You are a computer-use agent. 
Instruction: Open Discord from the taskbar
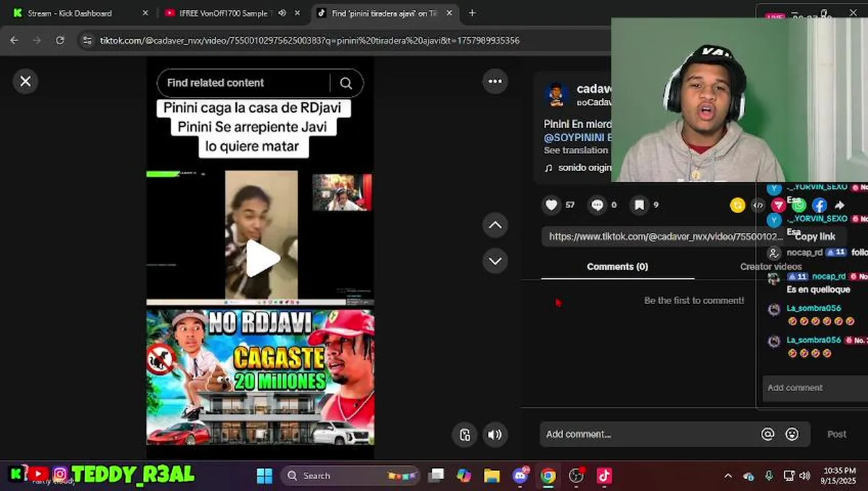(521, 476)
